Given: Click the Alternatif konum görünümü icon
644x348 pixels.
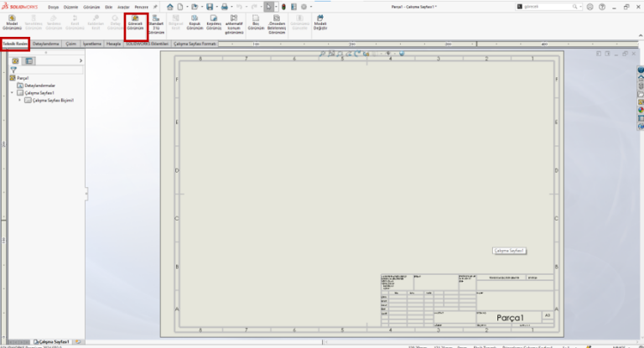Looking at the screenshot, I should pyautogui.click(x=236, y=23).
